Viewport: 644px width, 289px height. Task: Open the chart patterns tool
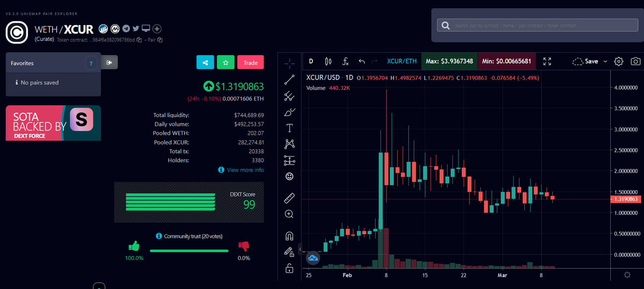[289, 143]
